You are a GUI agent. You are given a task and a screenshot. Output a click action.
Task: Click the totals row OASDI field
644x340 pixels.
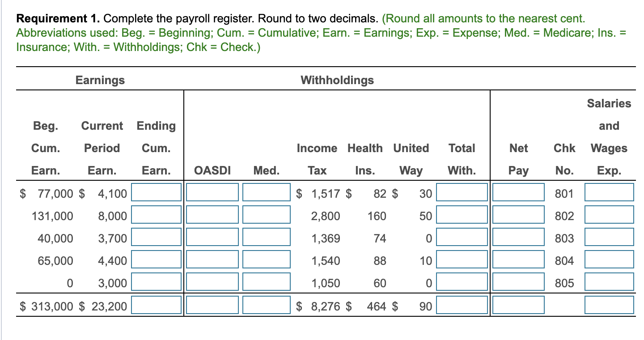[212, 305]
